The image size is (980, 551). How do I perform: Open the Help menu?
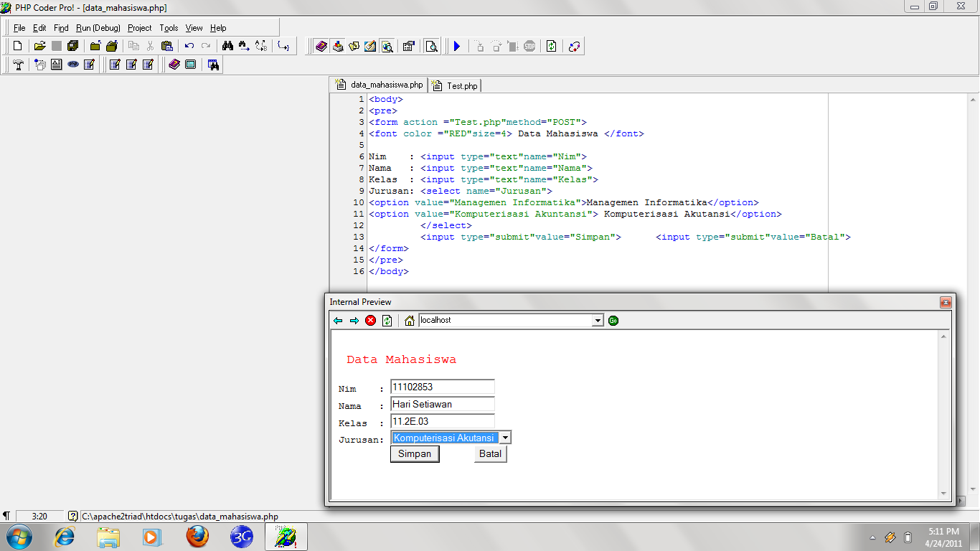(218, 28)
